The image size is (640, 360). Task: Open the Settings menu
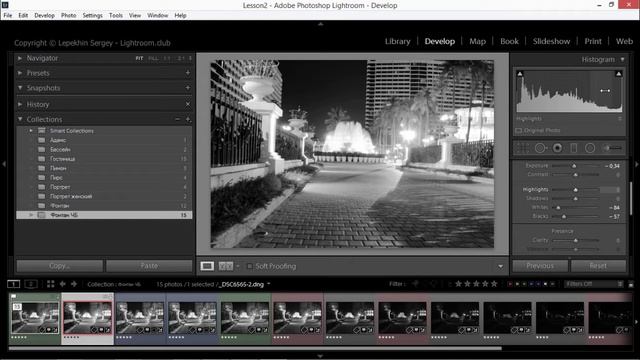point(93,16)
